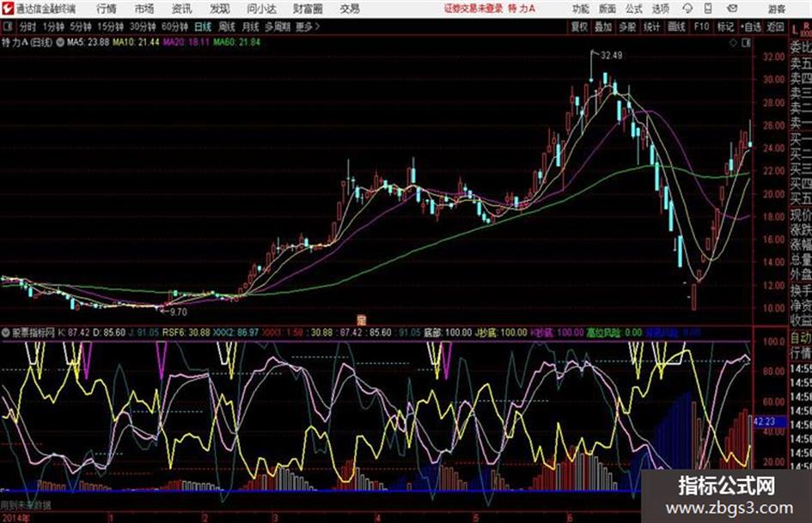Switch to the 5分钟 period tab
The width and height of the screenshot is (812, 523).
tap(80, 27)
